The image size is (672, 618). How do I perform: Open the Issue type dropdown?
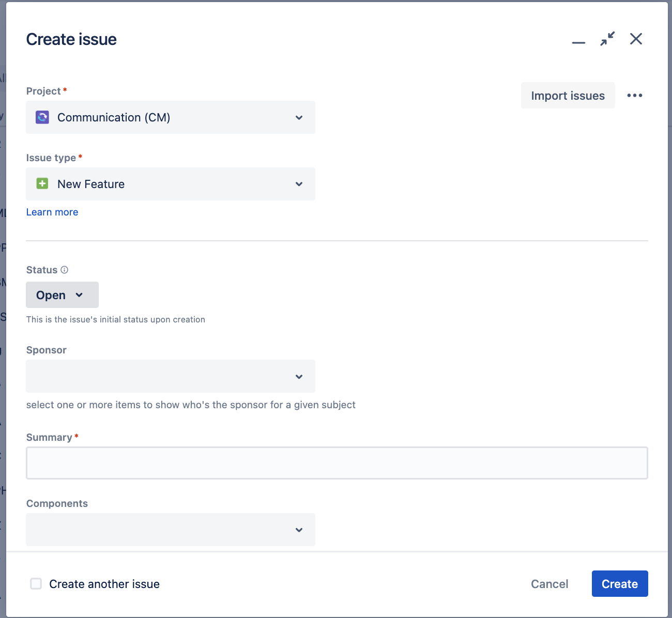pos(171,184)
